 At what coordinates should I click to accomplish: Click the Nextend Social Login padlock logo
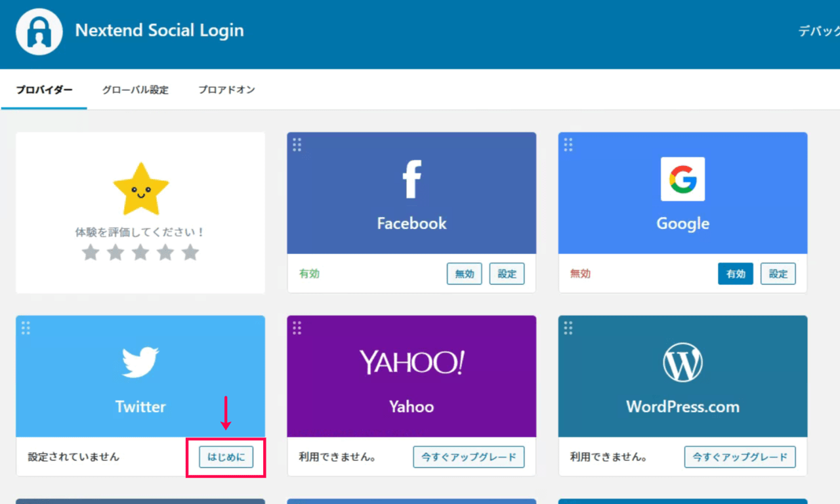pyautogui.click(x=39, y=32)
